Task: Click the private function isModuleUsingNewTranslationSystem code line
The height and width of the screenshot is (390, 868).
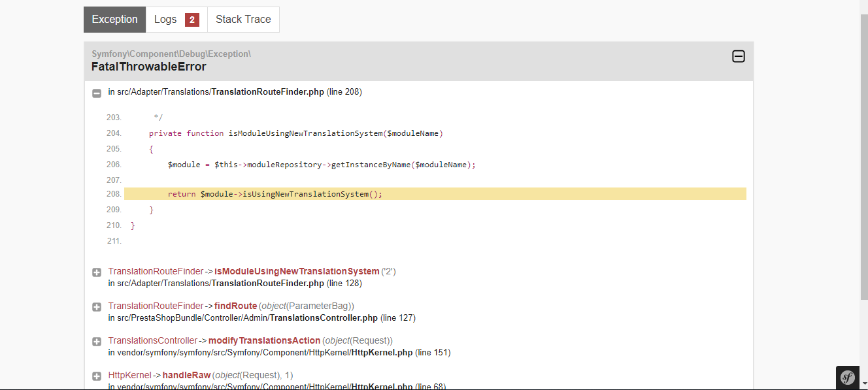Action: [x=296, y=133]
